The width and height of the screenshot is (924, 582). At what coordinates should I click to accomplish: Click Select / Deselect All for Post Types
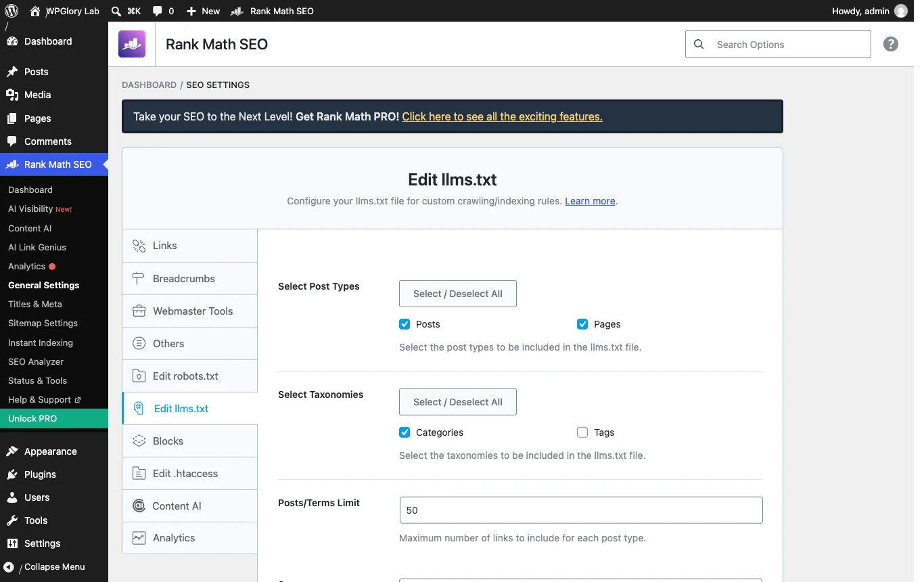458,294
